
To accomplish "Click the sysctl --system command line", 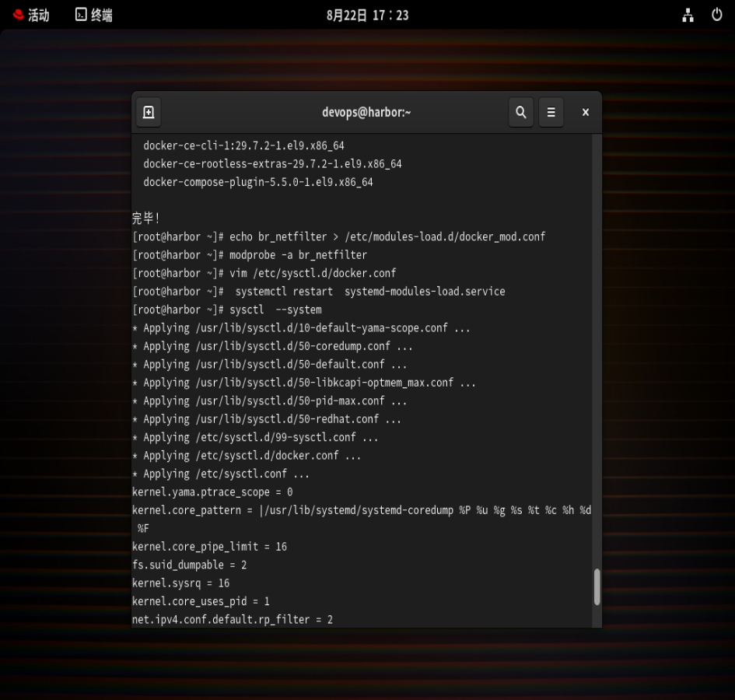I will tap(227, 310).
